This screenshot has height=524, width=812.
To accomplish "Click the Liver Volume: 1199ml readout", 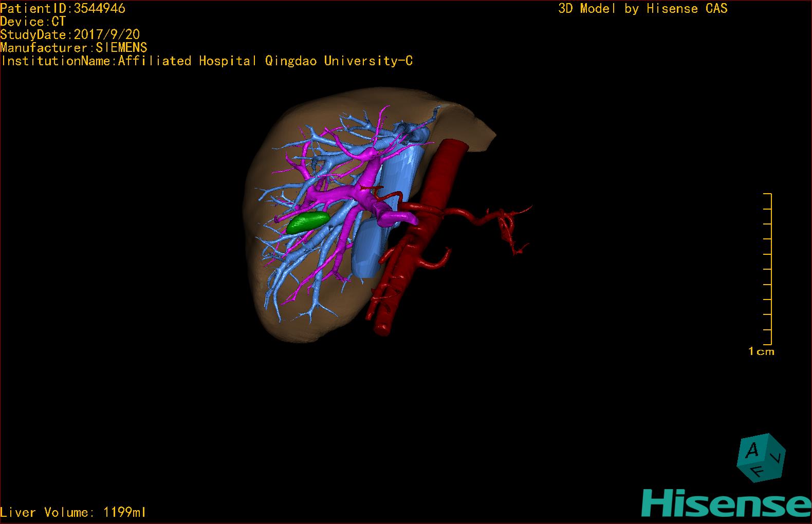I will click(x=73, y=512).
